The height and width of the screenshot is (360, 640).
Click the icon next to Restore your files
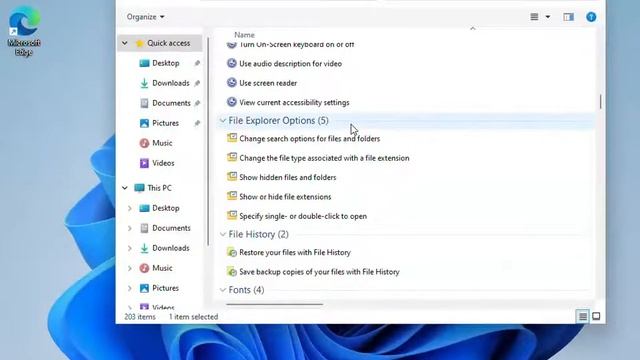coord(232,252)
